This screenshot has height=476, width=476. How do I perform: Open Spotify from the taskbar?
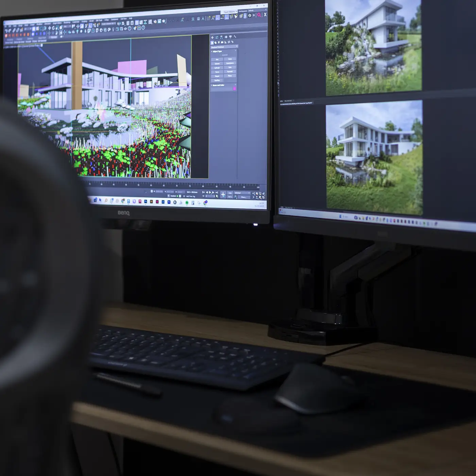click(x=187, y=203)
